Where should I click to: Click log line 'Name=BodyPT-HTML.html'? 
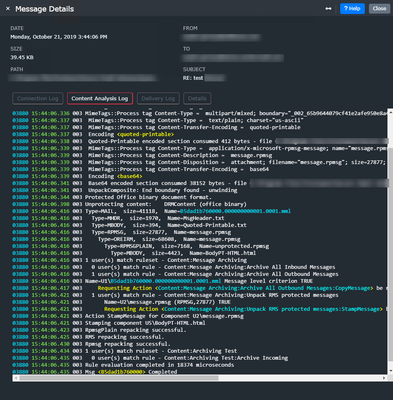point(134,253)
